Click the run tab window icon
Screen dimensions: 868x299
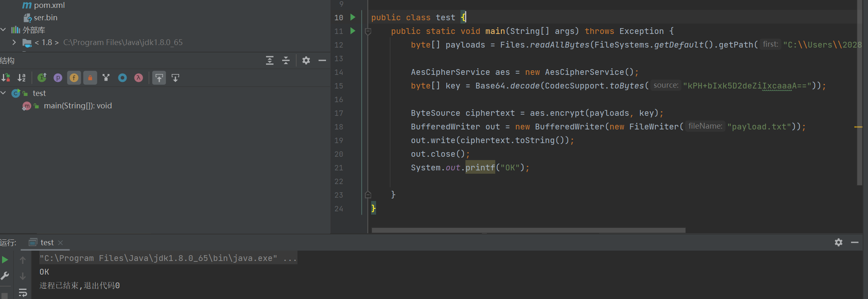click(x=33, y=242)
